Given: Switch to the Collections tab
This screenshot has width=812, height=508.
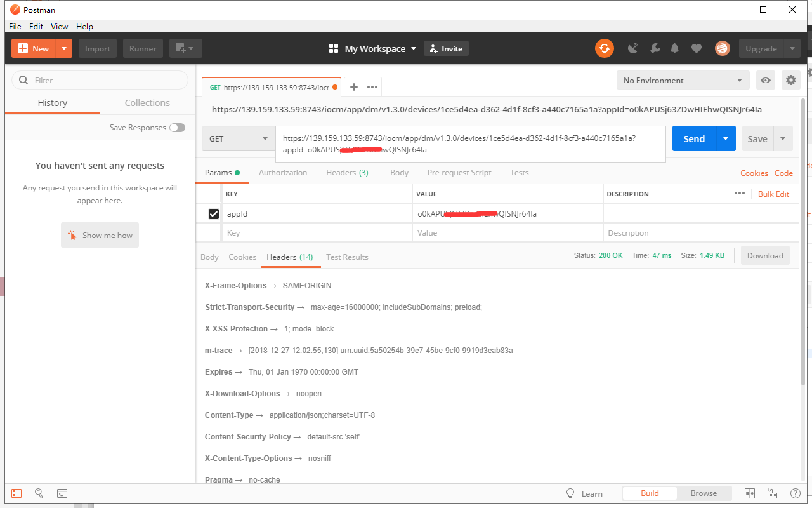Looking at the screenshot, I should [x=147, y=103].
